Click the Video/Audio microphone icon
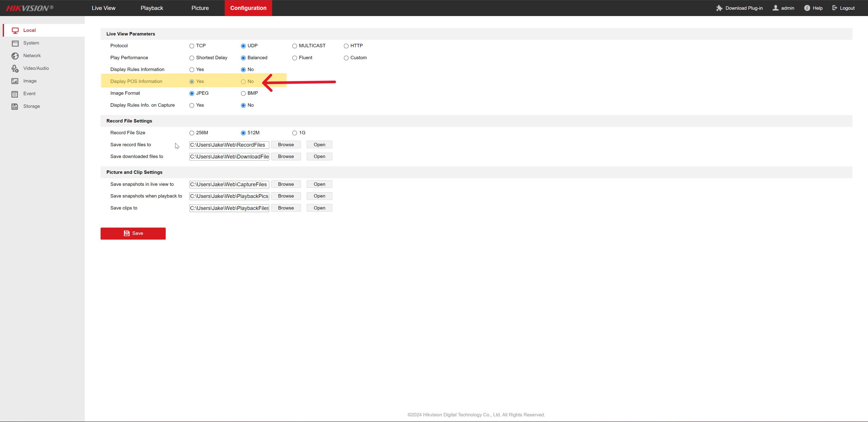 (15, 68)
